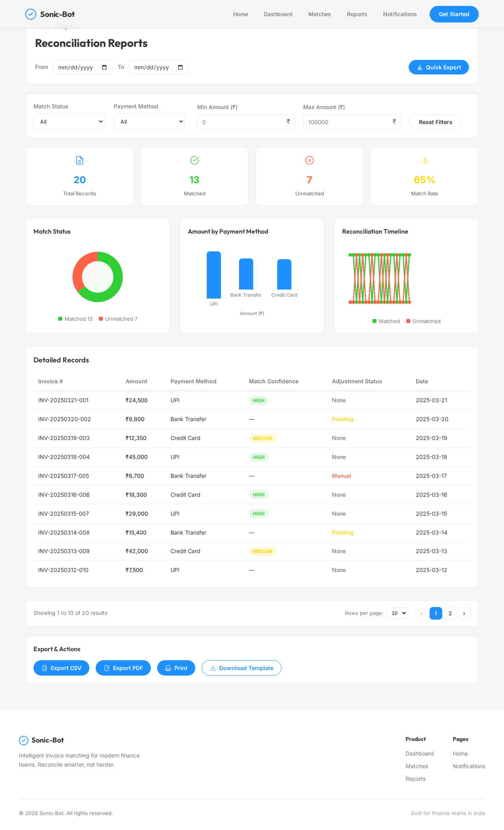Click amount ₹42,000 in records table

[137, 551]
